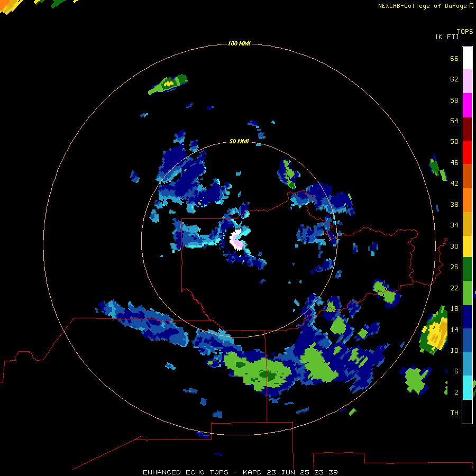476x476 pixels.
Task: Select the bright red 50 kft swatch
Action: pos(467,152)
